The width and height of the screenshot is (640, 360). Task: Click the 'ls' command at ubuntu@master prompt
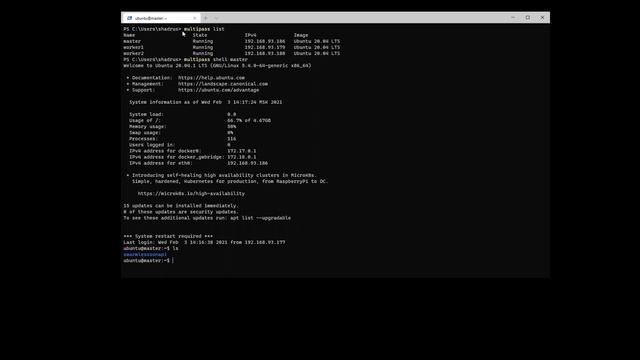[175, 249]
